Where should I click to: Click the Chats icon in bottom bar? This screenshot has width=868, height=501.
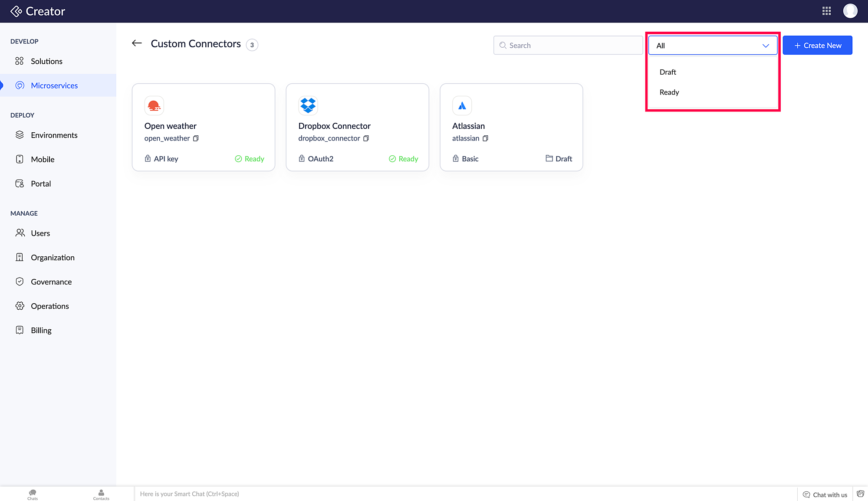[33, 494]
